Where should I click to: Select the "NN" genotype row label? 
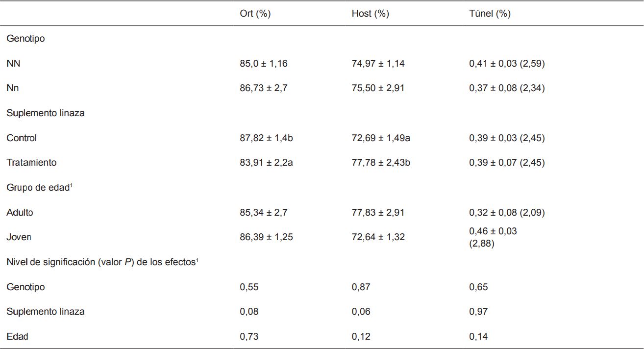click(13, 64)
